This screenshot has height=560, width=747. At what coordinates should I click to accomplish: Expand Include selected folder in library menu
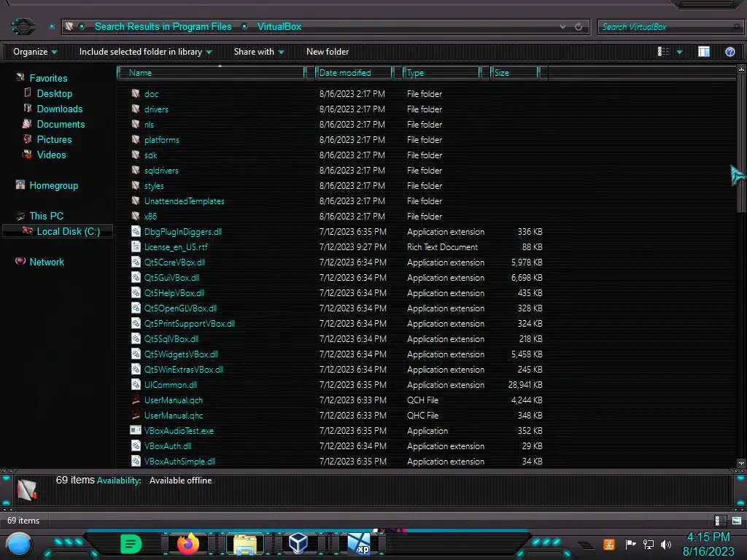point(145,52)
